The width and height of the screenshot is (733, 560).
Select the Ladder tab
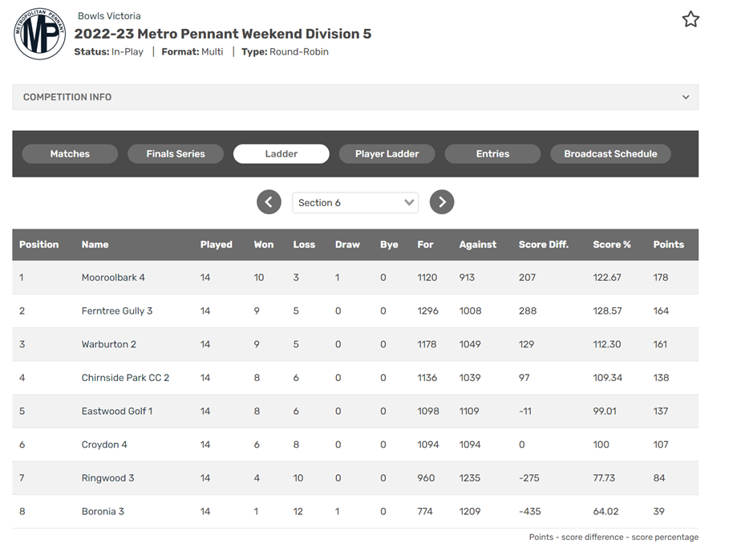click(x=281, y=154)
